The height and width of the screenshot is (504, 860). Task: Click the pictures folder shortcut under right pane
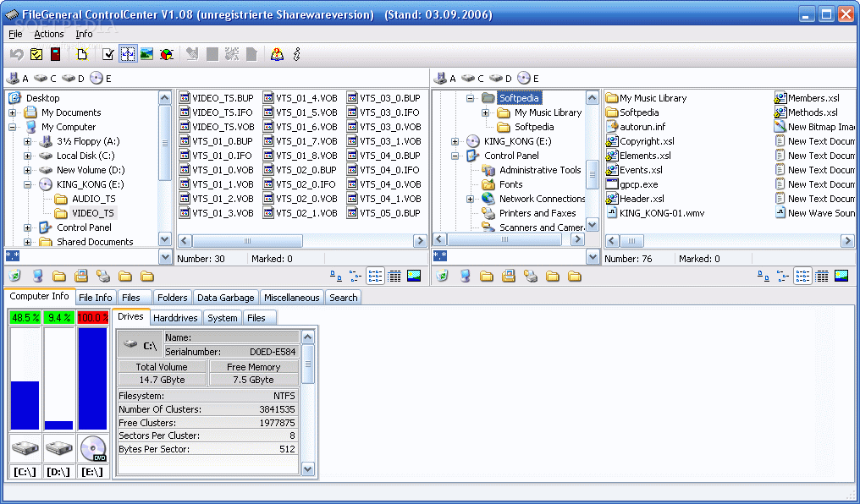pyautogui.click(x=509, y=276)
